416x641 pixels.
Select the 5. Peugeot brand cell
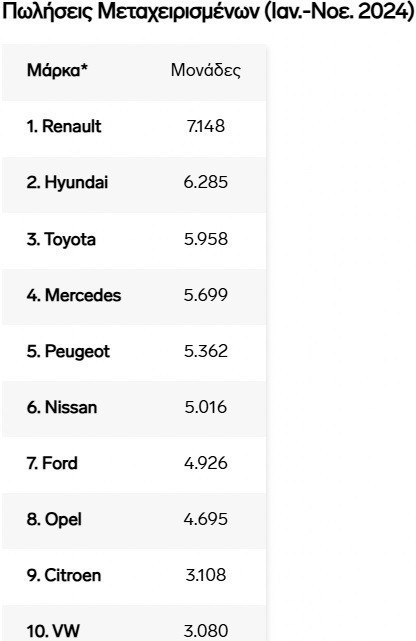[x=68, y=351]
